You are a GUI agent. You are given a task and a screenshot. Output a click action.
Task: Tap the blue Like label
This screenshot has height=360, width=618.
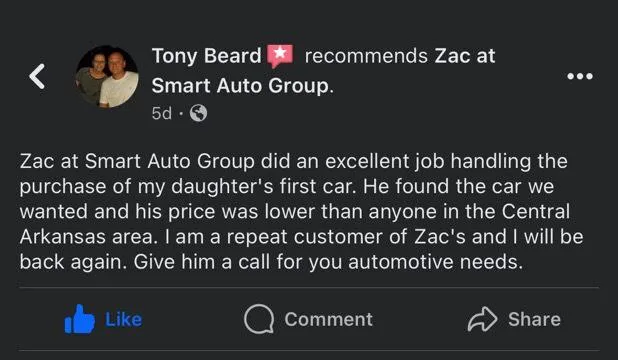coord(123,319)
